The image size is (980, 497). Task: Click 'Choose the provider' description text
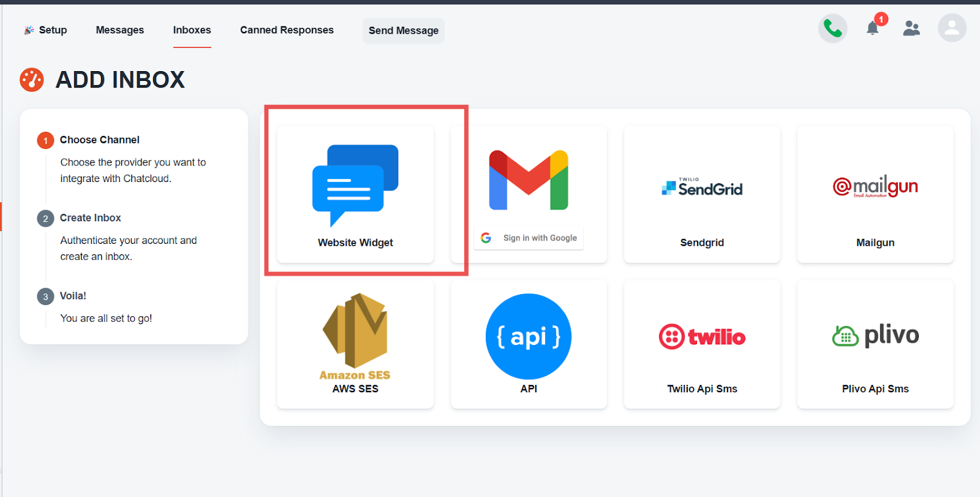(x=133, y=170)
